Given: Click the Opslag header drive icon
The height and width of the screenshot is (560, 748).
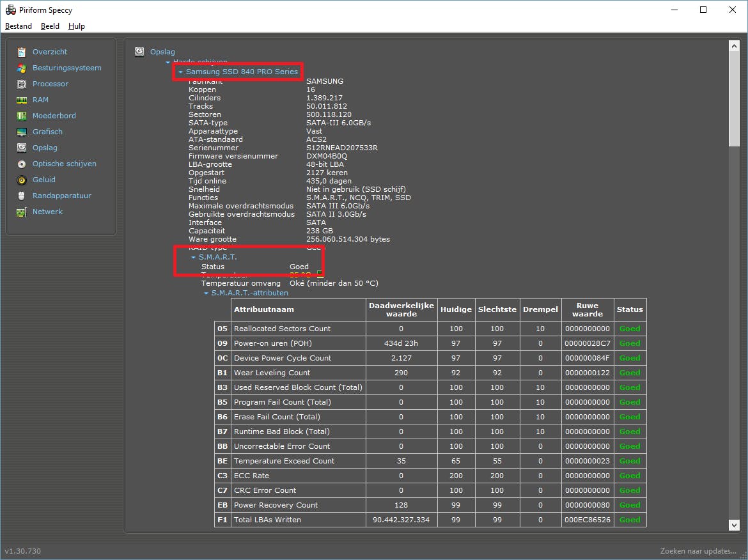Looking at the screenshot, I should [139, 52].
